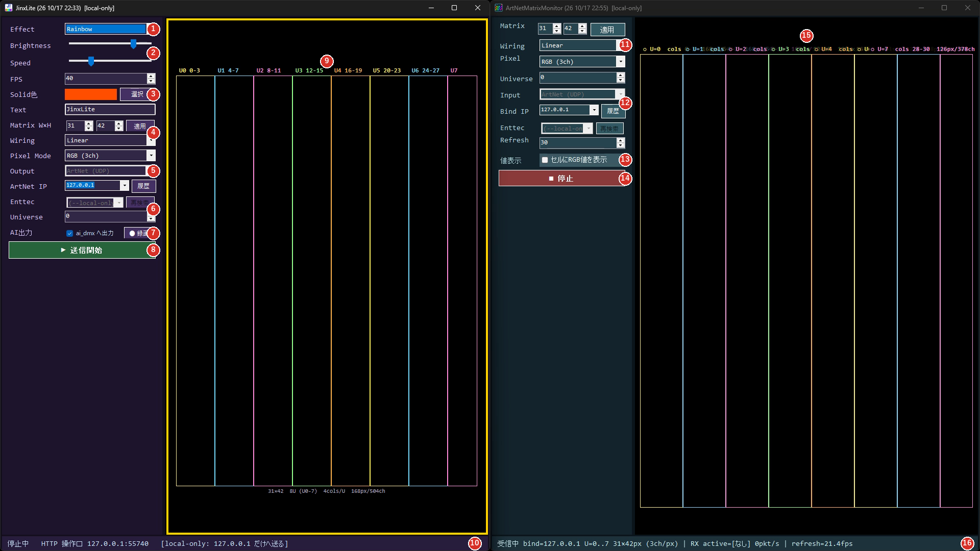Expand the ArtNet IP combo box in JinxLite
The width and height of the screenshot is (980, 551).
pos(124,186)
